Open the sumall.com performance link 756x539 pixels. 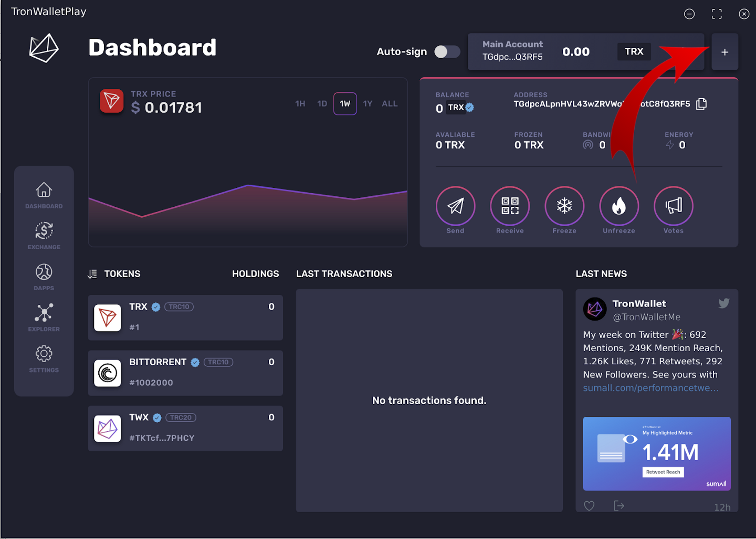tap(651, 388)
